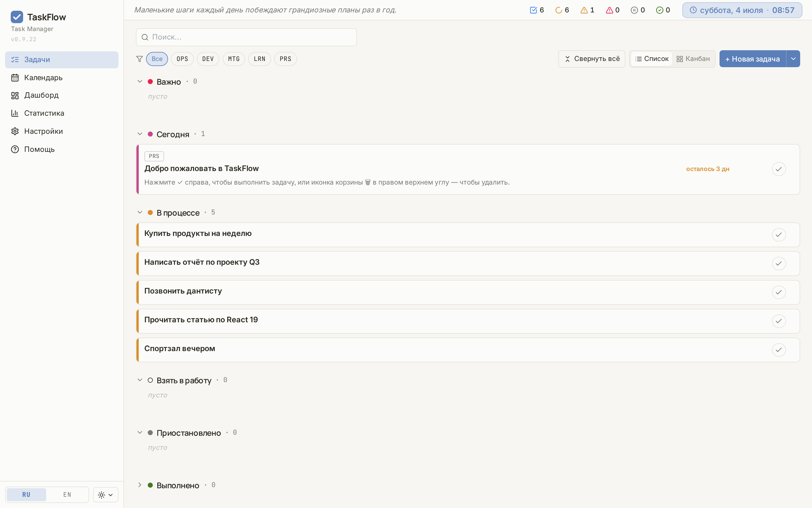Click the paused counter icon showing 0

pyautogui.click(x=634, y=10)
